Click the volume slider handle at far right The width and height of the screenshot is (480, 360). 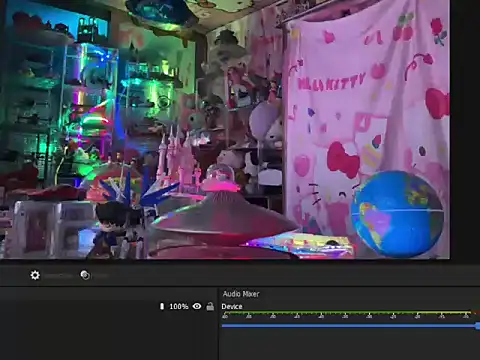478,326
